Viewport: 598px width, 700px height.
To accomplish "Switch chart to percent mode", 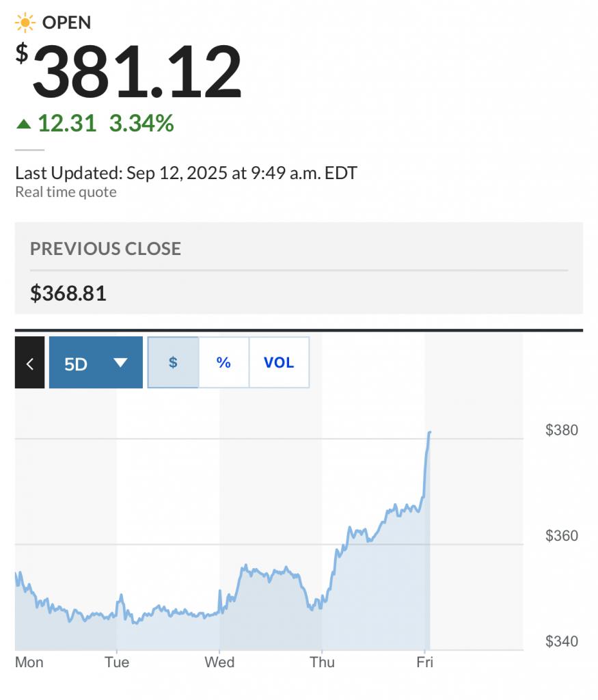I will click(x=223, y=362).
